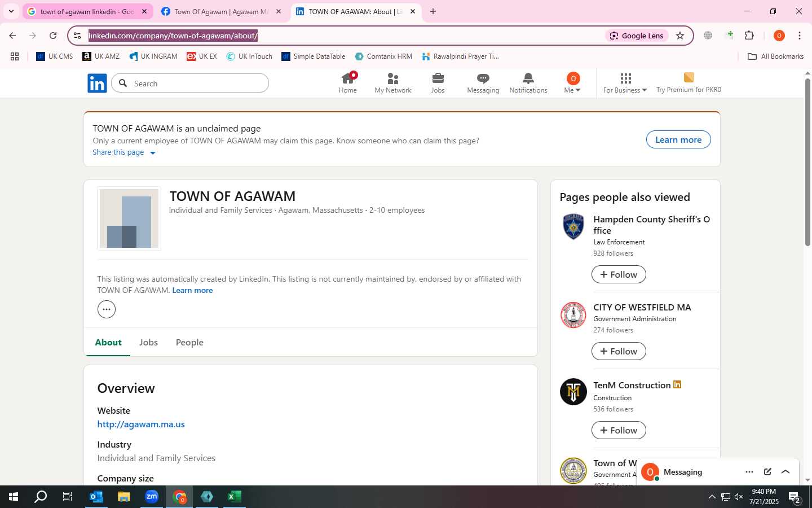Follow Hampden County Sheriff's Office
The height and width of the screenshot is (508, 812).
click(619, 274)
